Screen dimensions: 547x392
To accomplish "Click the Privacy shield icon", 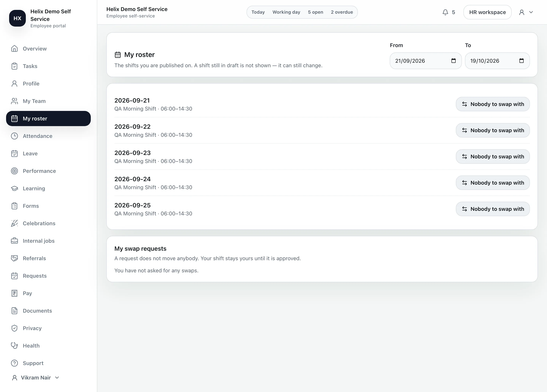I will point(14,328).
